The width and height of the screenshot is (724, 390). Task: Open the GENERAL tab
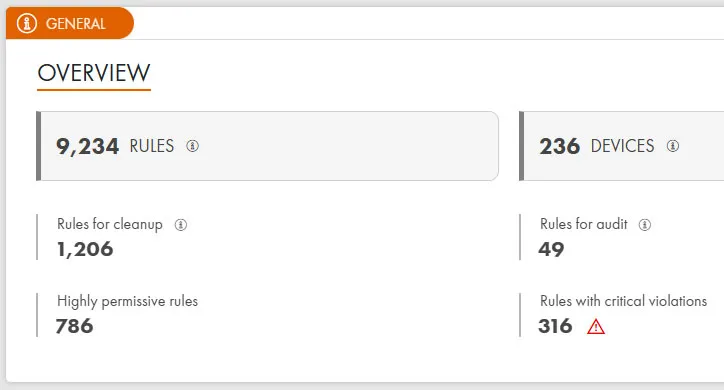[x=70, y=23]
